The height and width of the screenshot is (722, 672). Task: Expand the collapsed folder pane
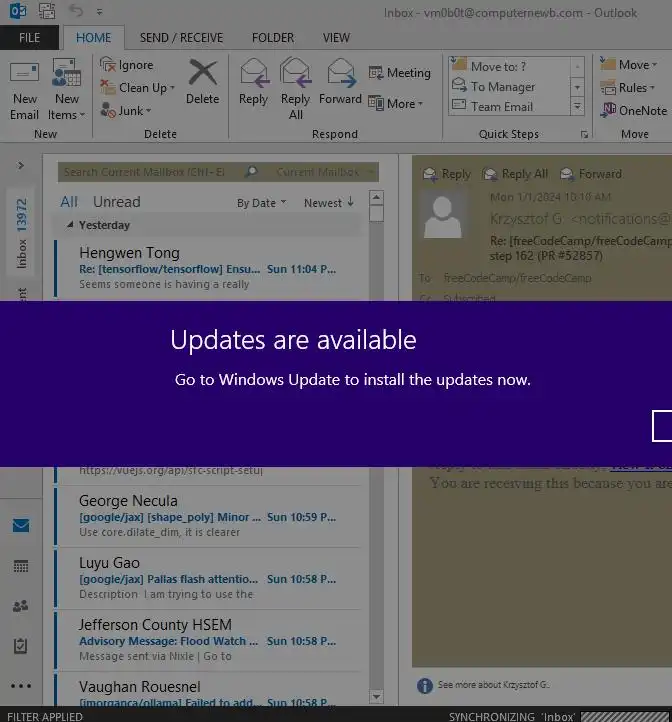pos(21,165)
